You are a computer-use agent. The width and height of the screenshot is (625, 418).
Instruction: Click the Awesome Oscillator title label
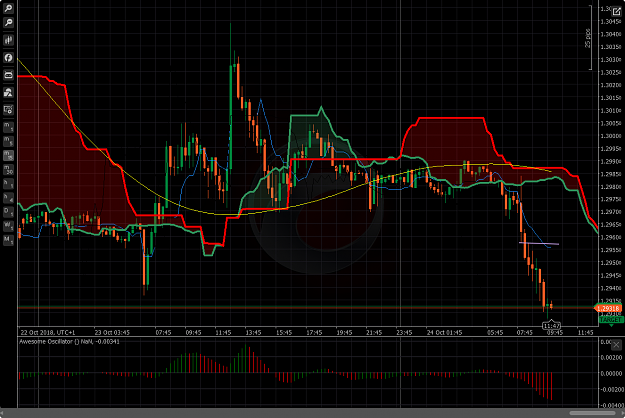coord(69,341)
